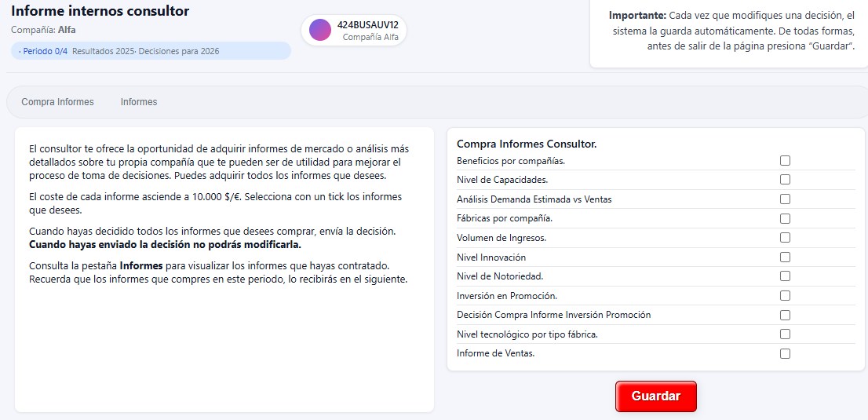Click the Compra Informes Consultor. panel title
The width and height of the screenshot is (868, 420).
point(527,144)
